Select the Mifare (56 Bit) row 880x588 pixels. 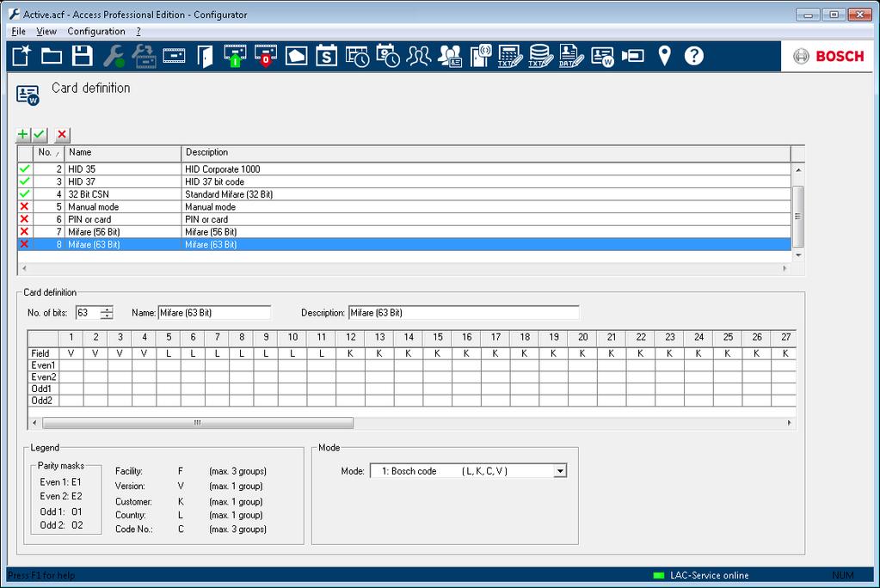(404, 232)
